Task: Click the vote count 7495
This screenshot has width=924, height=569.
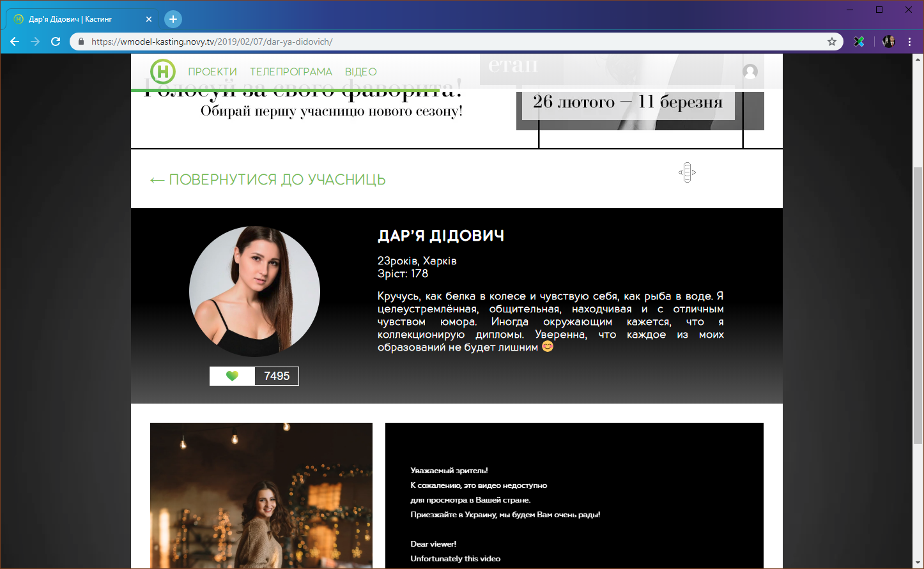Action: pos(277,376)
